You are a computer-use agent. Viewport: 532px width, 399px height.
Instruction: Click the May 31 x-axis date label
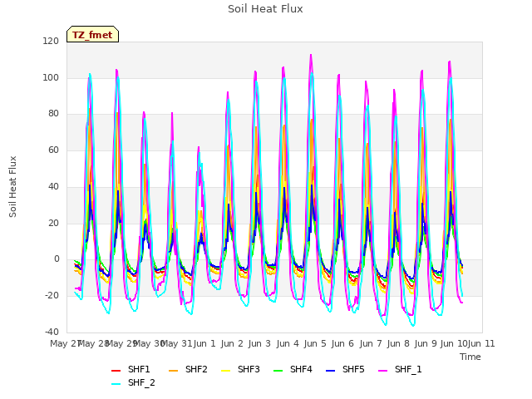(176, 343)
